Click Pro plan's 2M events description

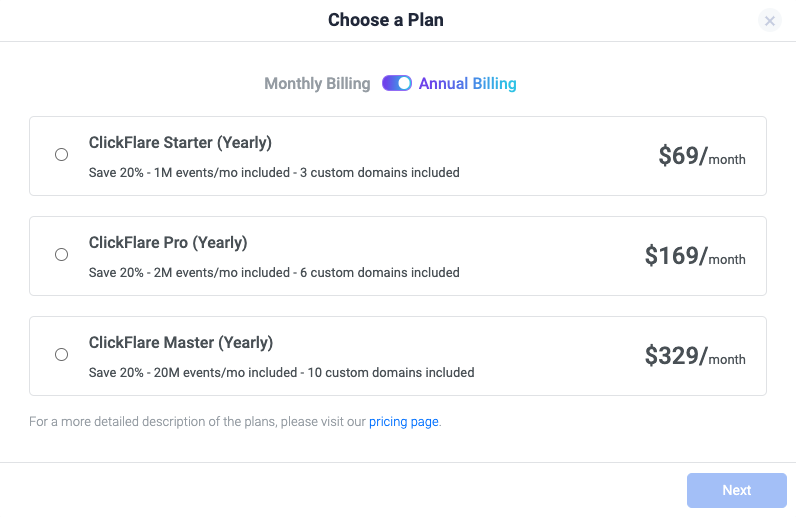point(274,273)
